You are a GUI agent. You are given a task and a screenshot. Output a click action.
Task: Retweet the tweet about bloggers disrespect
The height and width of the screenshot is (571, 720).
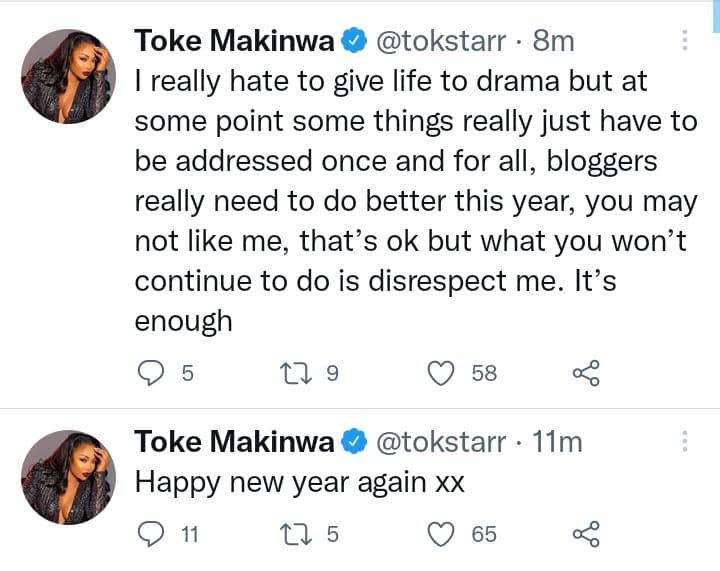click(x=293, y=373)
